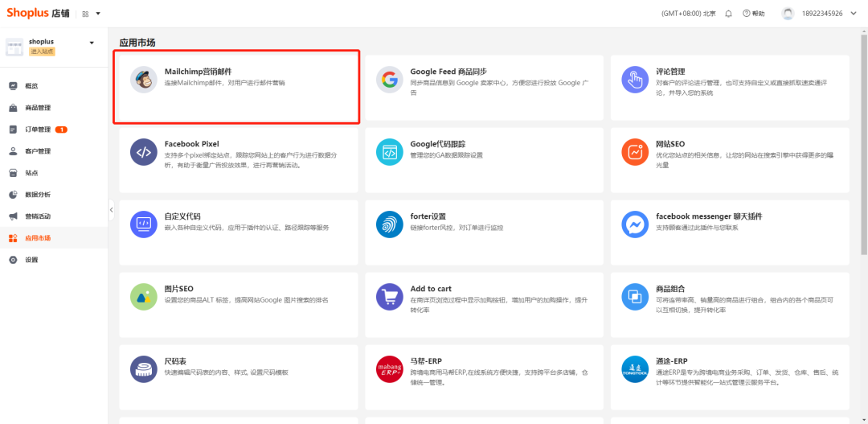The height and width of the screenshot is (424, 868).
Task: Click the Google Feed 商品同步 title
Action: click(448, 72)
